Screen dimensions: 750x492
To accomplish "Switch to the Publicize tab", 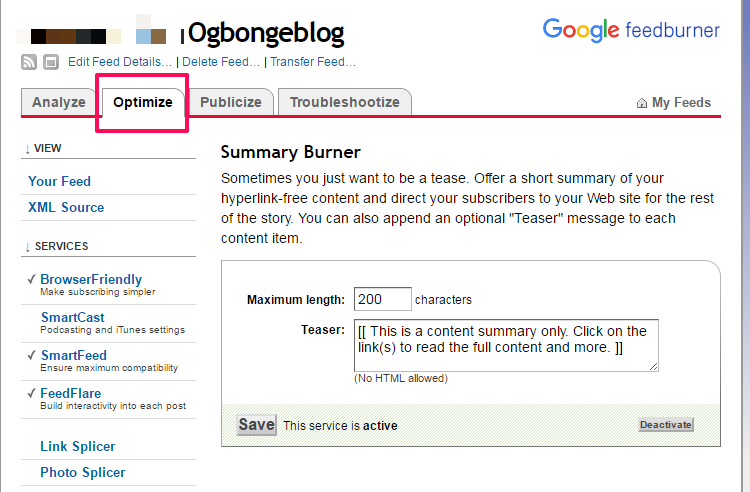I will (230, 102).
